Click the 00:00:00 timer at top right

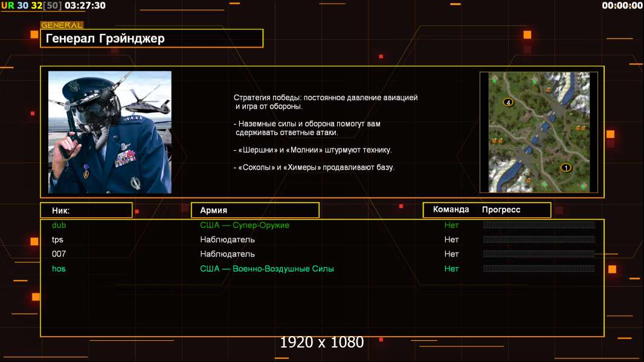(622, 6)
